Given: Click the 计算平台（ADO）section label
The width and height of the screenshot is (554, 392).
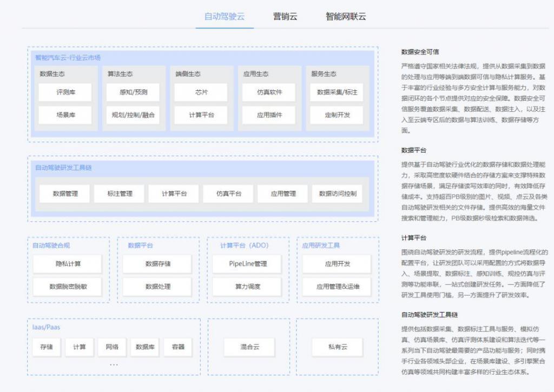Looking at the screenshot, I should (x=245, y=245).
